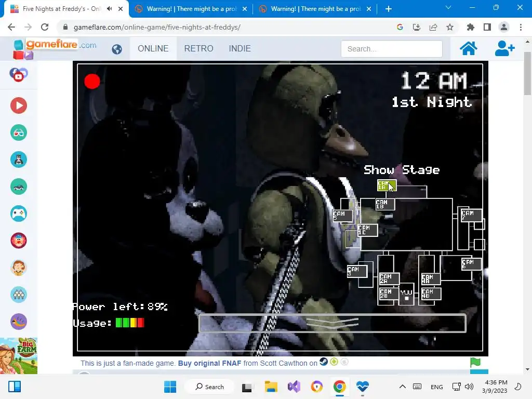Open the INDIE games tab
532x399 pixels.
(240, 48)
